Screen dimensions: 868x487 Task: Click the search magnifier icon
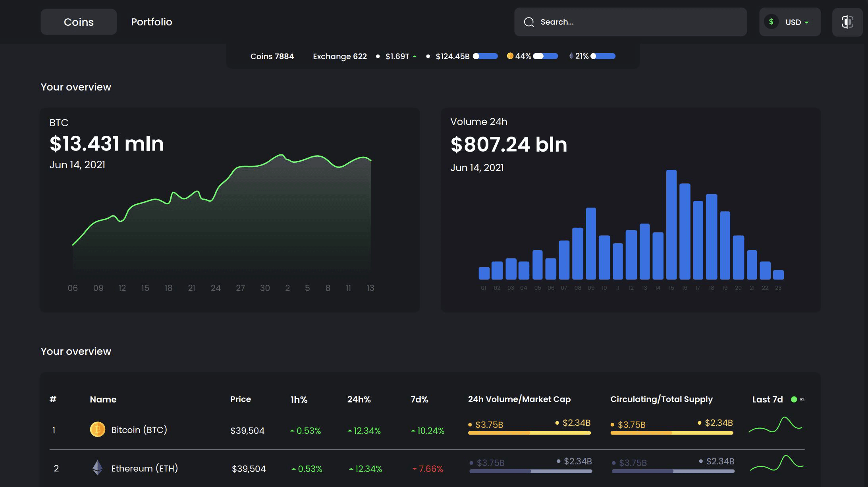click(x=529, y=22)
